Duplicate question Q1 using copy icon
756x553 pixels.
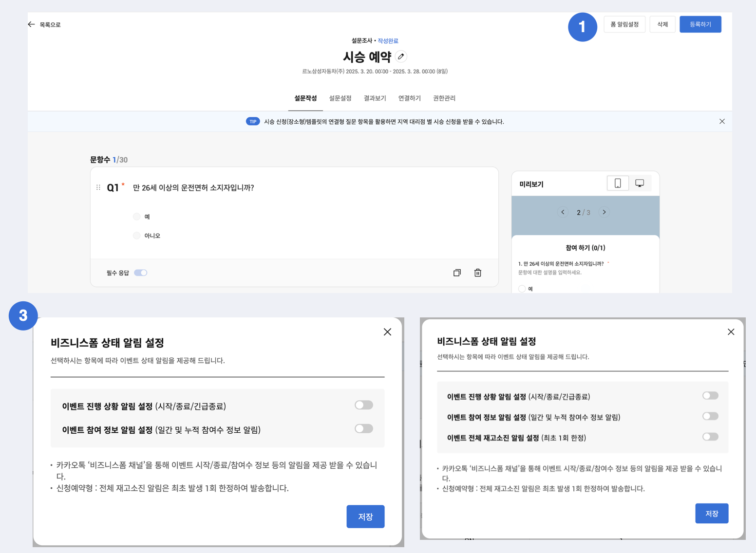click(457, 273)
